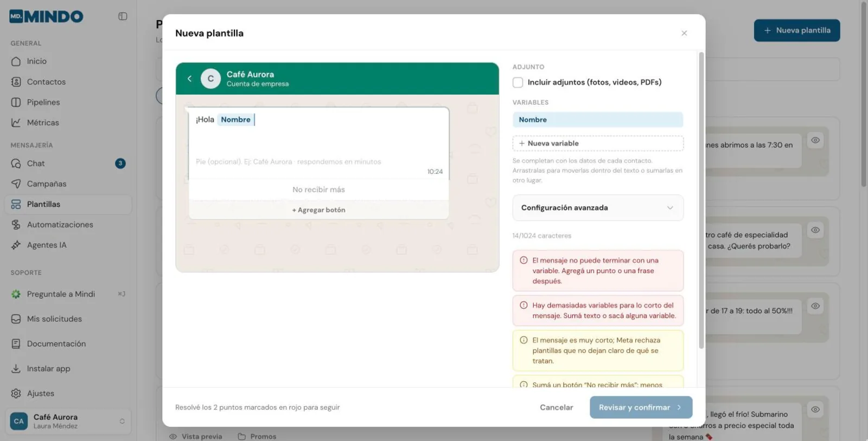Click + Agregar botón in preview

[318, 210]
